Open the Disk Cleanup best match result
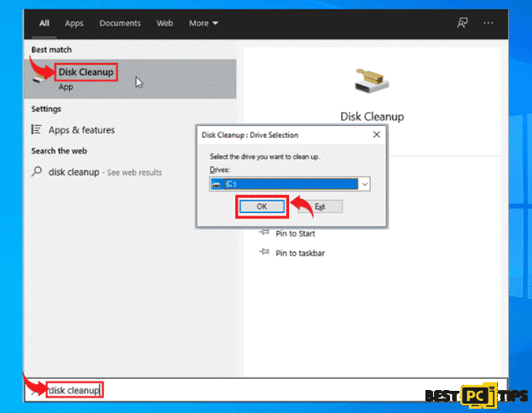 pyautogui.click(x=130, y=79)
